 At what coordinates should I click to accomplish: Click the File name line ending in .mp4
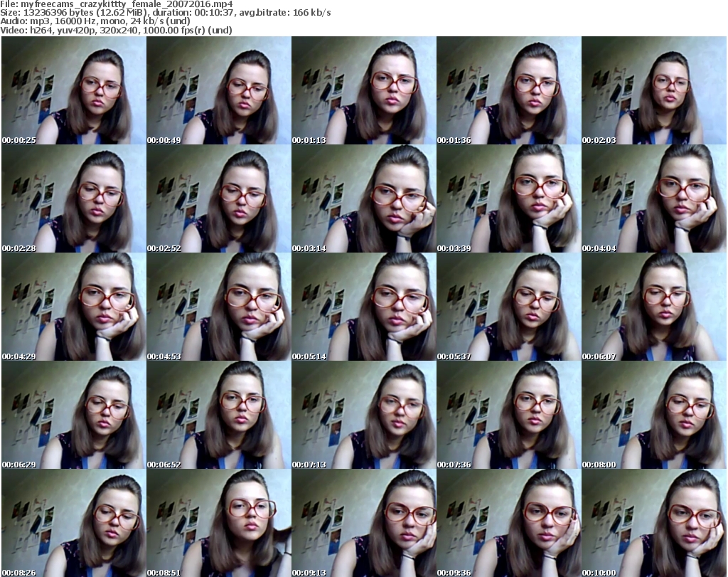pos(117,4)
